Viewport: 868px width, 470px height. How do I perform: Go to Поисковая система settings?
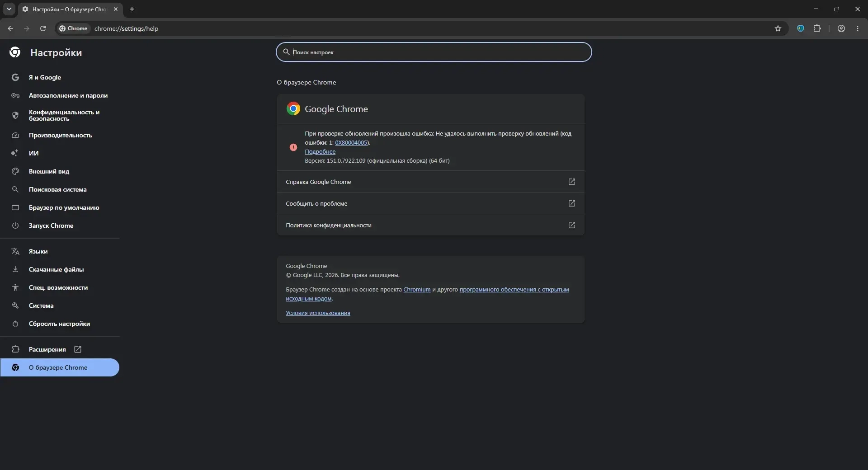point(60,189)
